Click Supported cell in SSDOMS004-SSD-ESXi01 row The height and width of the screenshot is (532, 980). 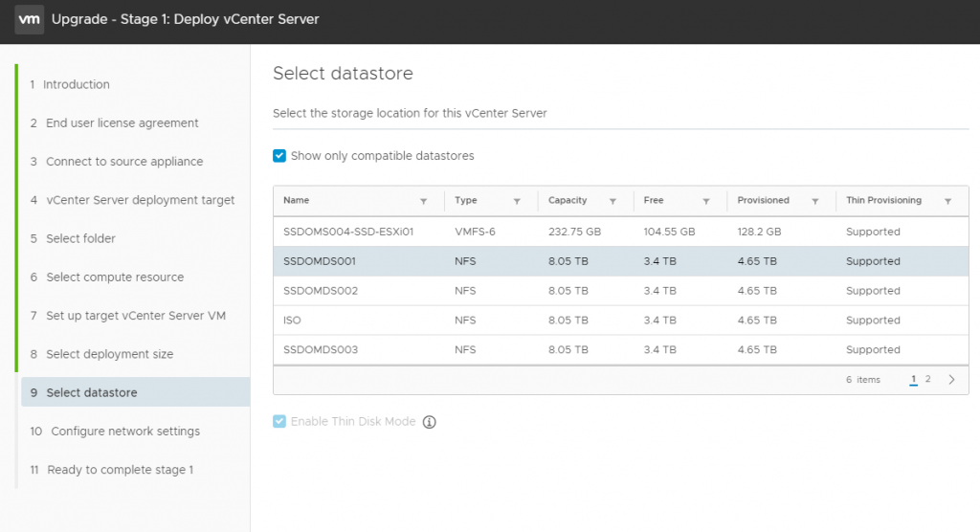click(x=873, y=232)
